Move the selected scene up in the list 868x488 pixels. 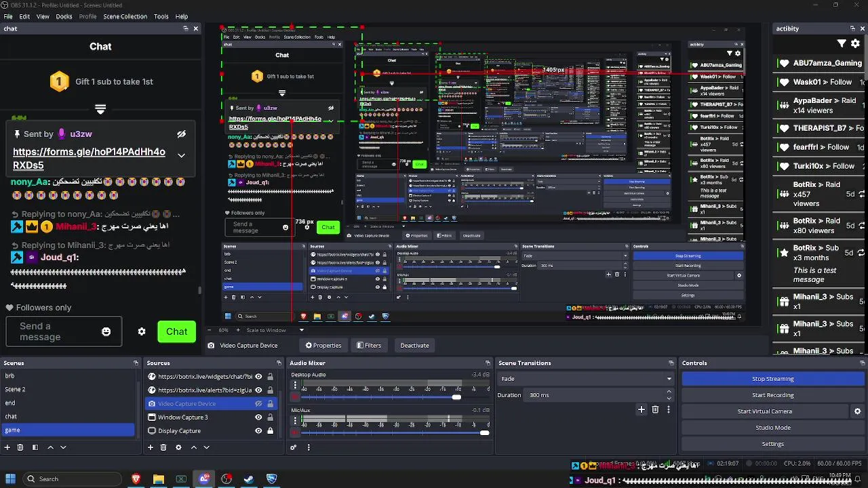(50, 447)
